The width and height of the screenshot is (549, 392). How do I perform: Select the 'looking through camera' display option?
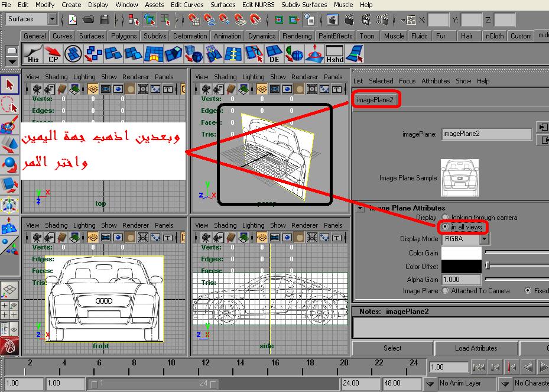[x=445, y=217]
